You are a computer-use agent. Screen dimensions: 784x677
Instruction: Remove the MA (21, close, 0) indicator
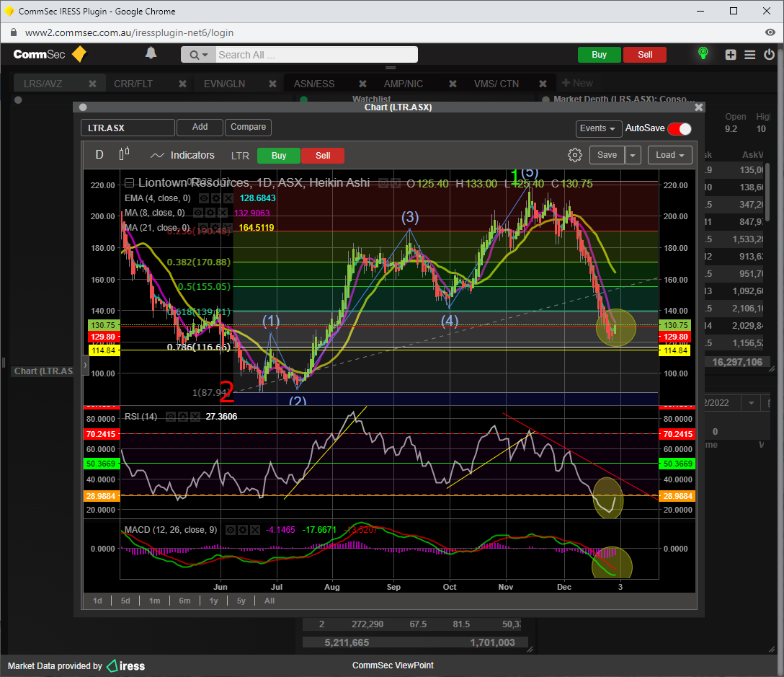click(x=228, y=228)
